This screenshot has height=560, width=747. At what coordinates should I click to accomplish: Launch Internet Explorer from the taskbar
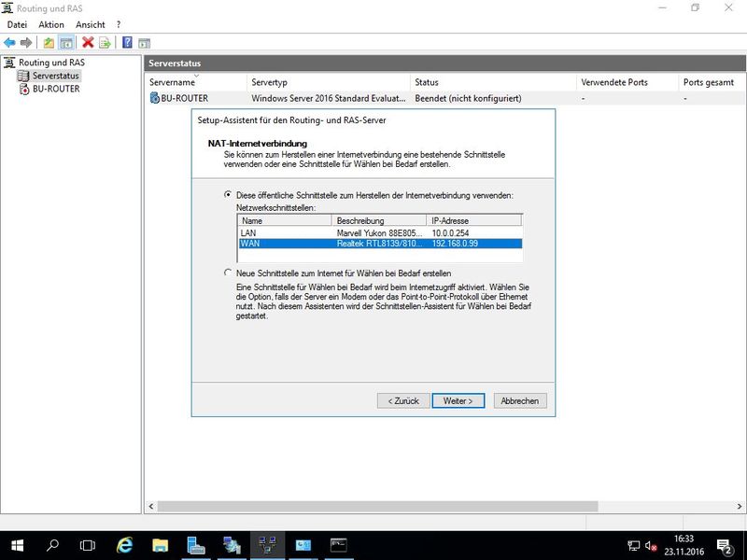(125, 545)
